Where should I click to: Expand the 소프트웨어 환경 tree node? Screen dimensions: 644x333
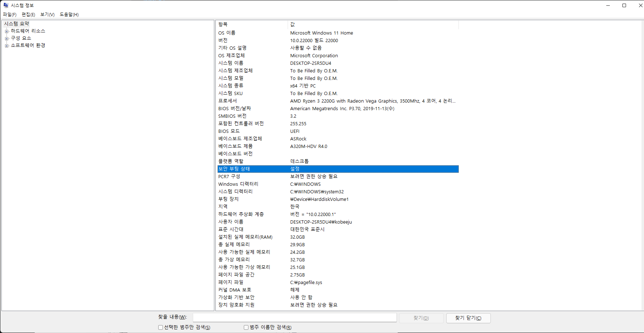click(x=6, y=46)
